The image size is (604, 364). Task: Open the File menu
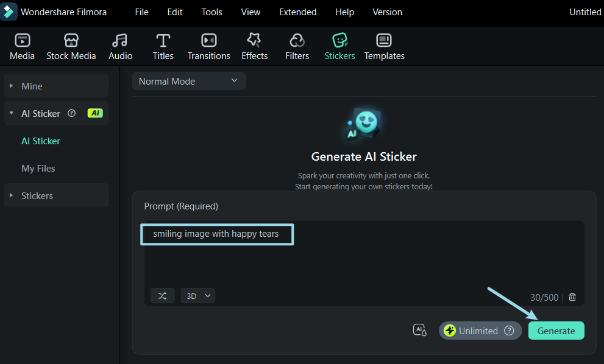142,12
